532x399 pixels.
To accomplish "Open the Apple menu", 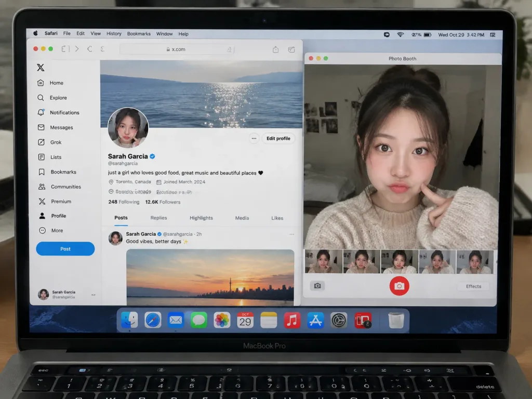I will point(35,33).
